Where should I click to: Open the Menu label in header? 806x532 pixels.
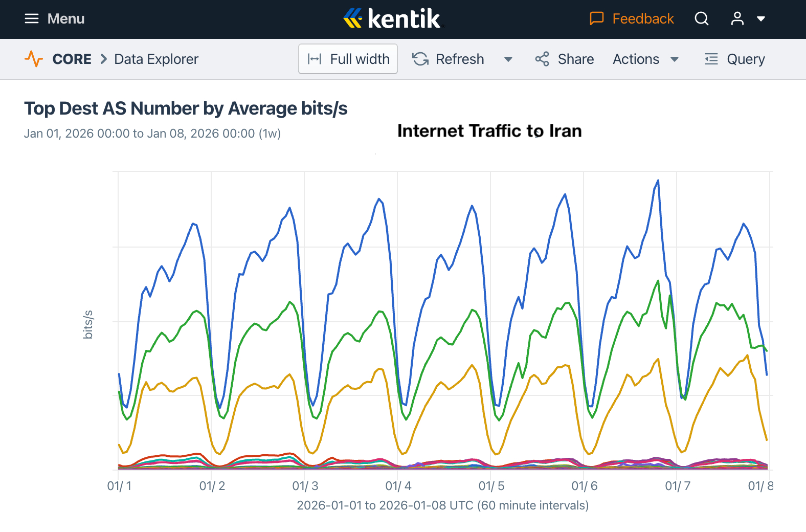coord(66,19)
